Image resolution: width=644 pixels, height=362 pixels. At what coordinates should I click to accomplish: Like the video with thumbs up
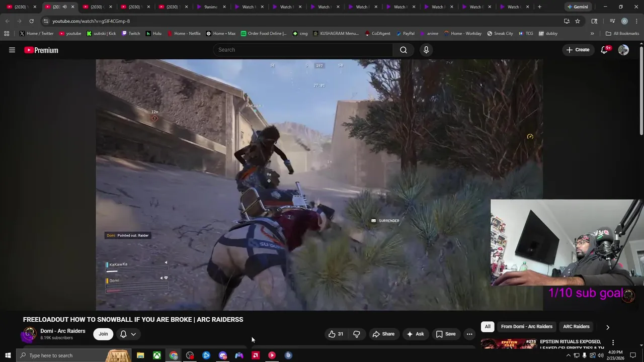pos(336,334)
